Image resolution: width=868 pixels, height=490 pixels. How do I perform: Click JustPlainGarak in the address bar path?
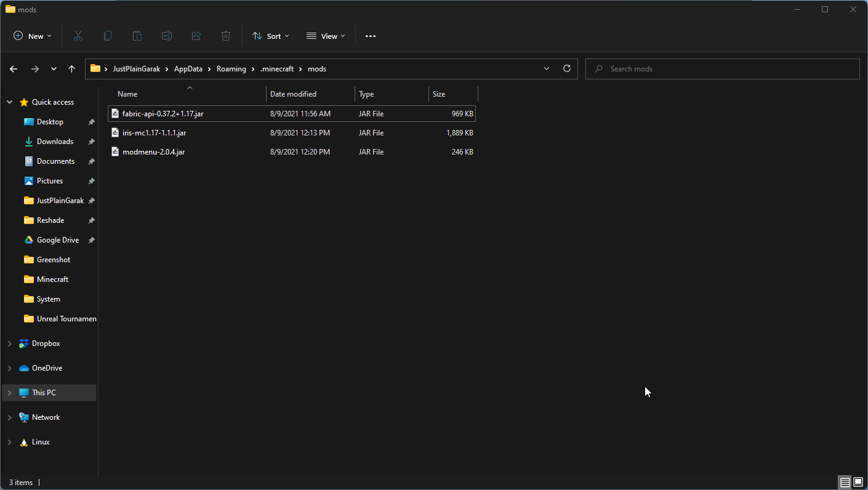click(137, 69)
